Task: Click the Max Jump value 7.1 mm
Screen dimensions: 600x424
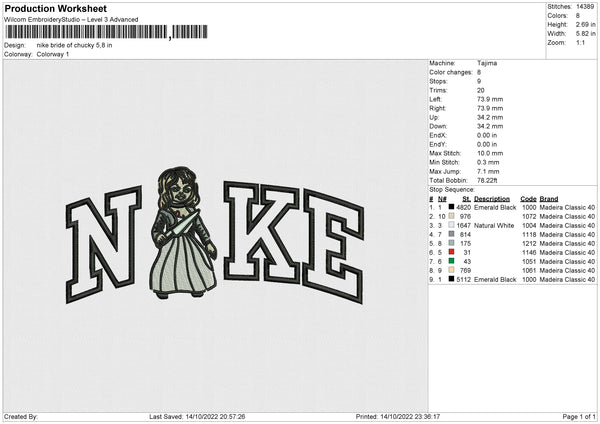Action: 488,171
